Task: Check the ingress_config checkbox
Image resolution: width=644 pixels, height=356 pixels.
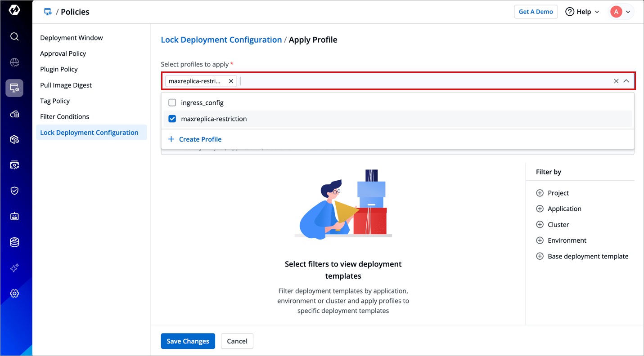Action: point(172,103)
